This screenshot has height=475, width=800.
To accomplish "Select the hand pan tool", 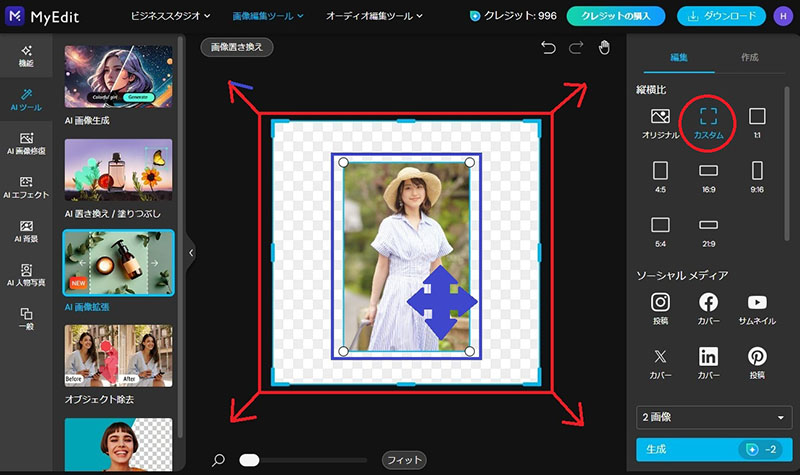I will 604,47.
